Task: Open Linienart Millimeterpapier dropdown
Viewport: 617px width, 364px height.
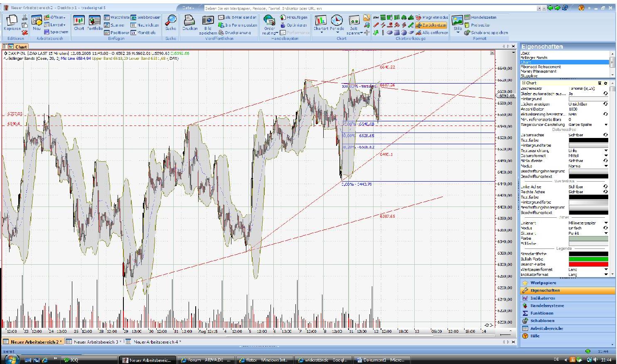Action: tap(606, 223)
